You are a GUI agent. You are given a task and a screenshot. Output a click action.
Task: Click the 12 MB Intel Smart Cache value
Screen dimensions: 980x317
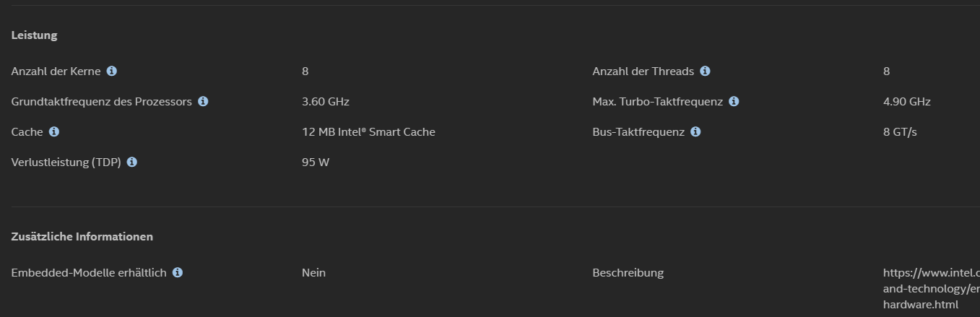[x=368, y=131]
